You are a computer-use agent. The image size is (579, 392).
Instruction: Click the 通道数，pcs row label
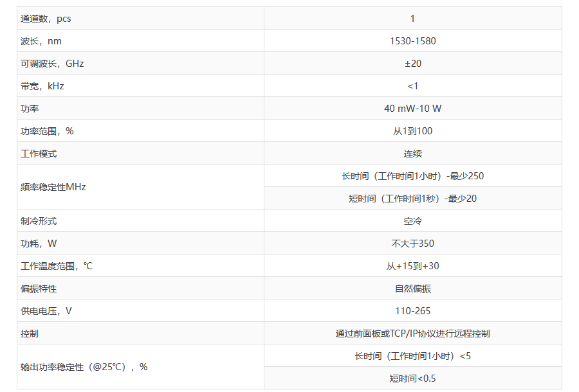click(46, 19)
